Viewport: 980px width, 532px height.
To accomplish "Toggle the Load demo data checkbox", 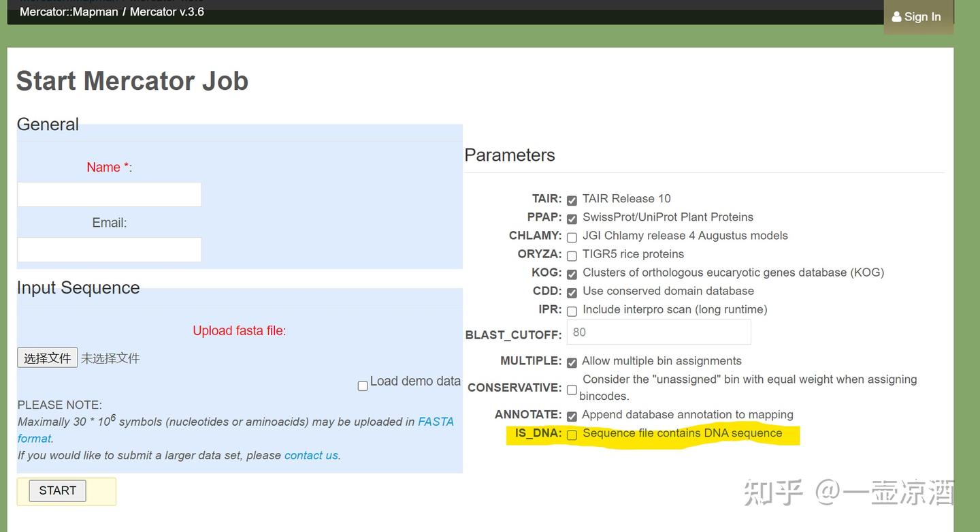I will (x=362, y=385).
